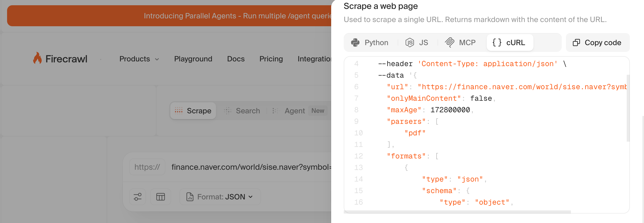Switch to the Python code tab
The image size is (644, 223).
pos(370,43)
